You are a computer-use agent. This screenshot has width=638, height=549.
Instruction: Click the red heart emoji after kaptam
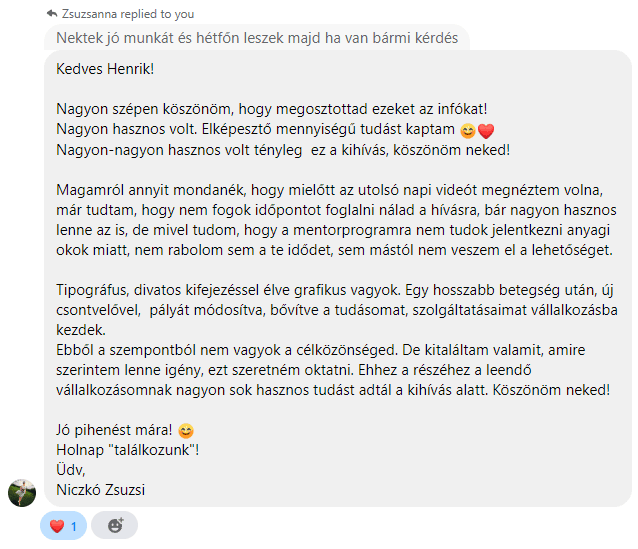pos(486,131)
